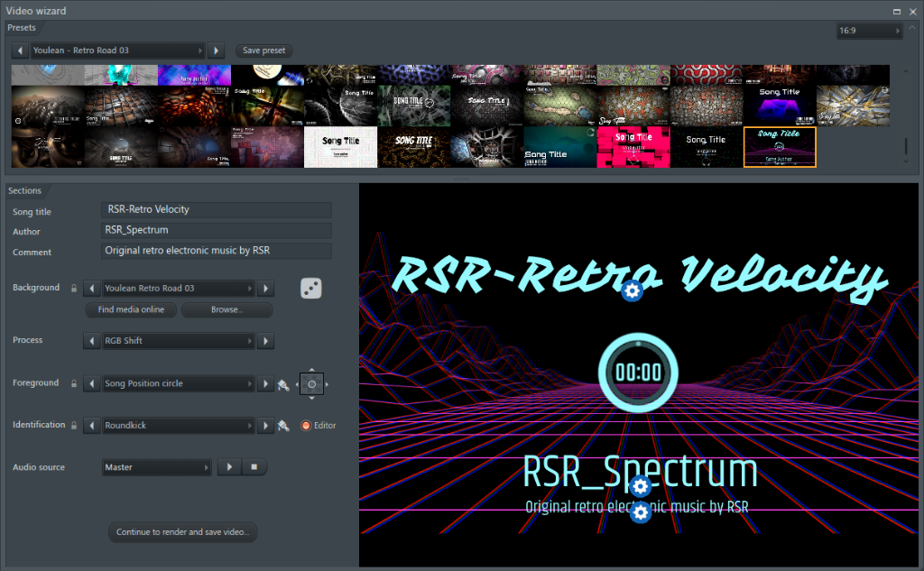Image resolution: width=924 pixels, height=571 pixels.
Task: Click Continue to render and save video
Action: pyautogui.click(x=182, y=532)
